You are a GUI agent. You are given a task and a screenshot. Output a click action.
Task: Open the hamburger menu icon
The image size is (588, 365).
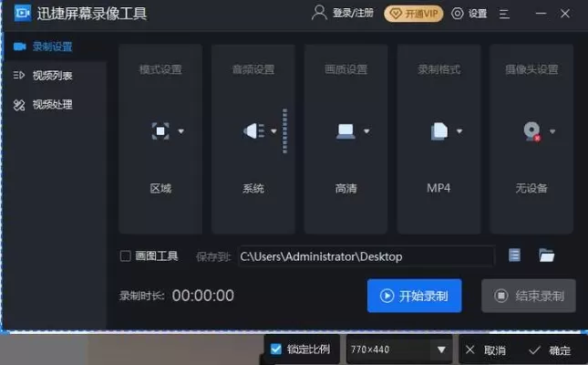click(504, 14)
